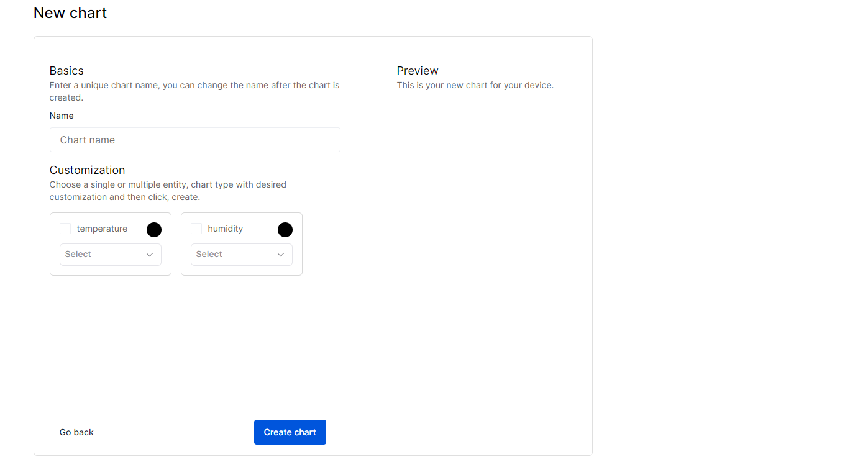This screenshot has width=868, height=467.
Task: Click the chevron arrow in temperature dropdown
Action: pos(150,255)
